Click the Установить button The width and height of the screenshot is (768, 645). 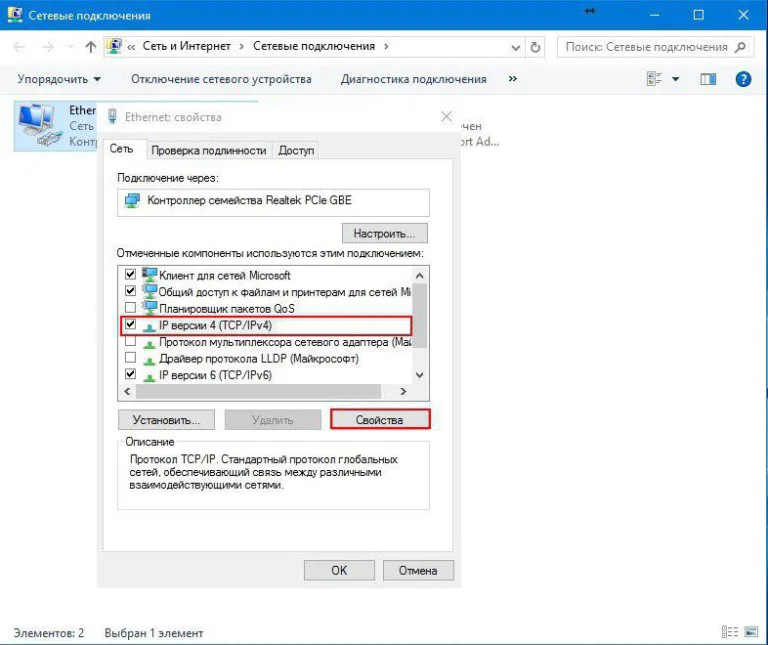166,420
